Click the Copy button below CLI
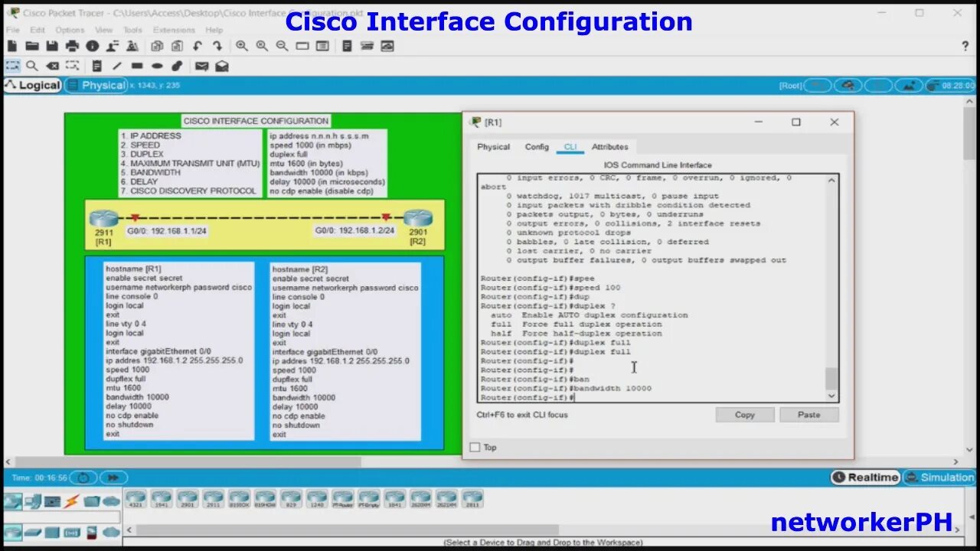 (745, 415)
